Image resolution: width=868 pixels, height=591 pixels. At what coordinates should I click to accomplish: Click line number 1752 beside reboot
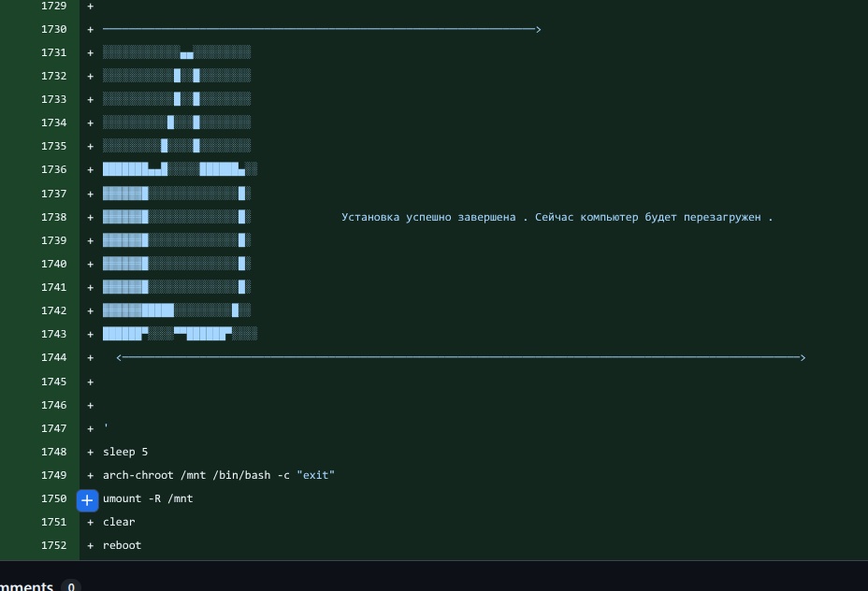coord(53,546)
